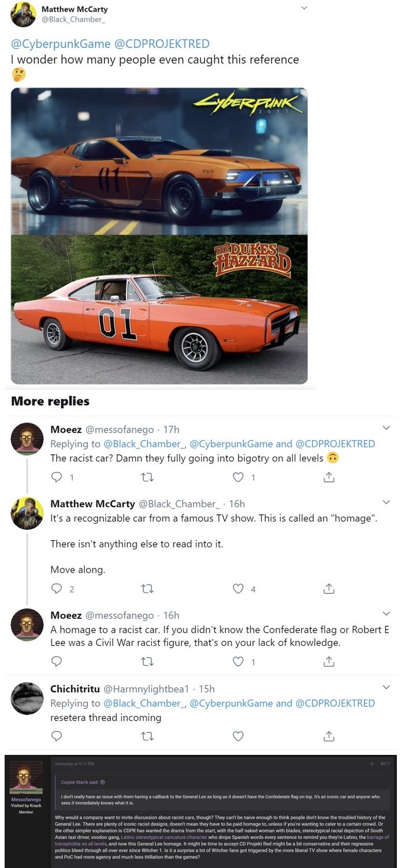The height and width of the screenshot is (868, 409).
Task: Like Moeez's 'A homage to a racist car' tweet
Action: click(x=237, y=661)
